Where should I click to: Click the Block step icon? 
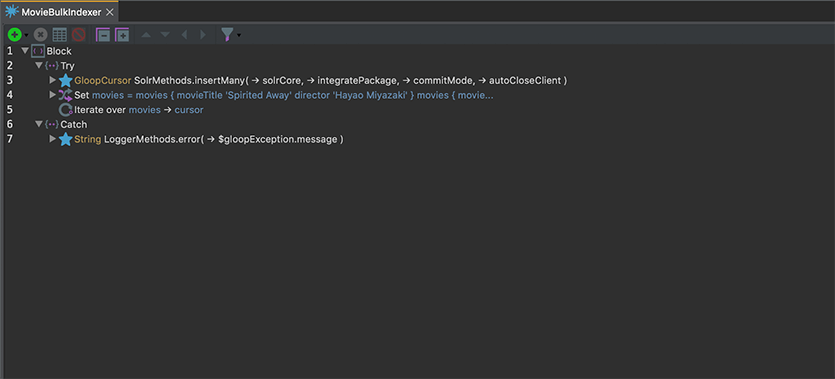point(38,51)
